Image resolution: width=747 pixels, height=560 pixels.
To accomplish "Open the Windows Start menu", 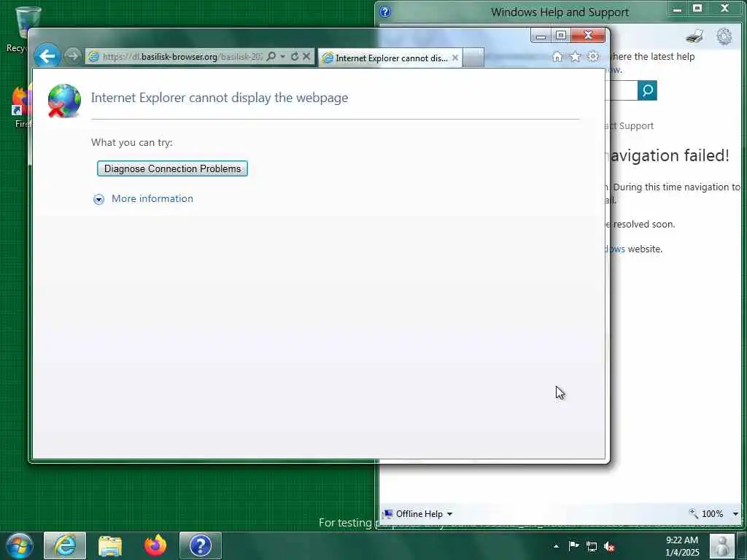I will click(x=20, y=545).
